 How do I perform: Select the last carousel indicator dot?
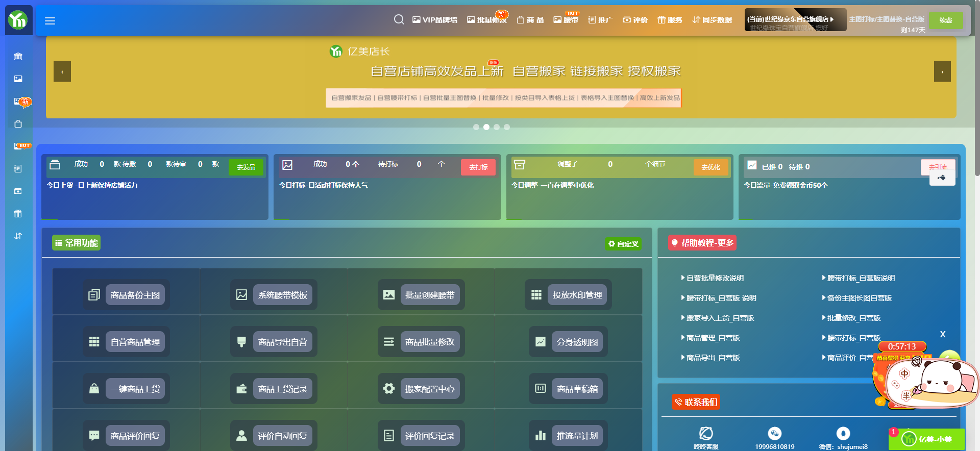pos(507,127)
